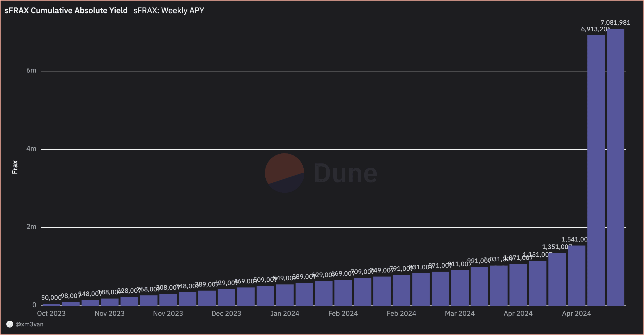Viewport: 644px width, 335px height.
Task: Click the Dec 2023 x-axis label
Action: pyautogui.click(x=226, y=313)
